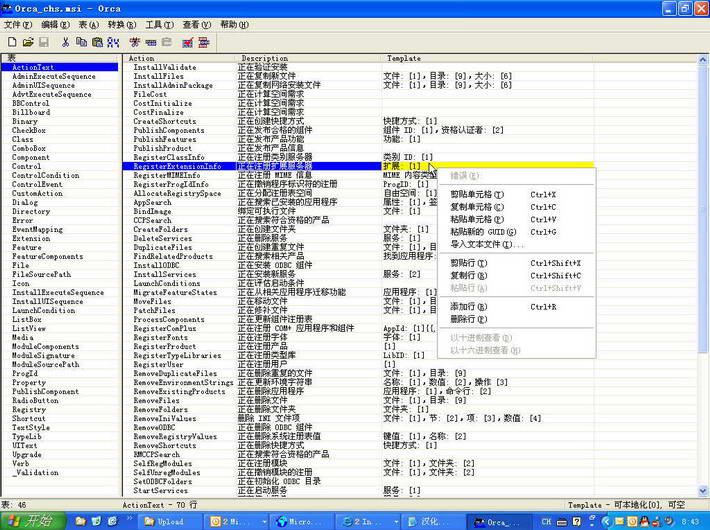Select the CustomAction table
710x530 pixels.
(x=38, y=193)
